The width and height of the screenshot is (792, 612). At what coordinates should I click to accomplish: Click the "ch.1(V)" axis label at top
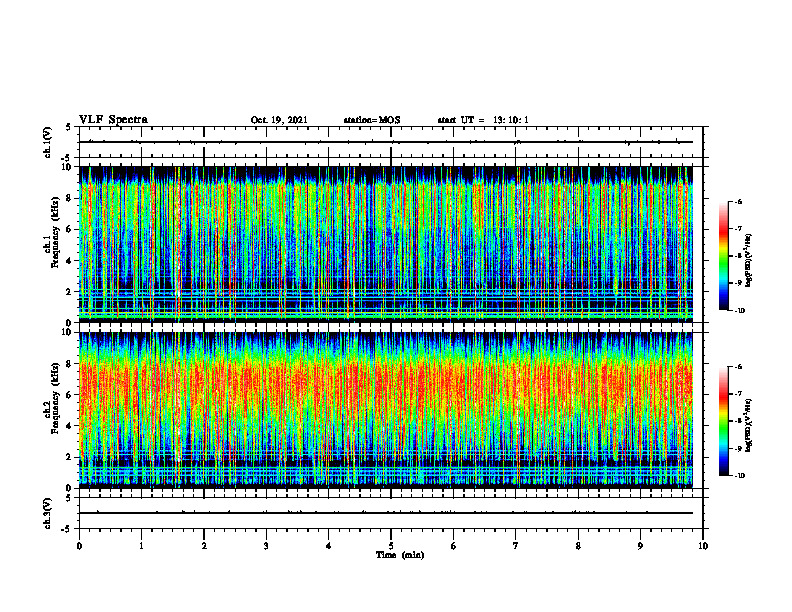pyautogui.click(x=47, y=142)
